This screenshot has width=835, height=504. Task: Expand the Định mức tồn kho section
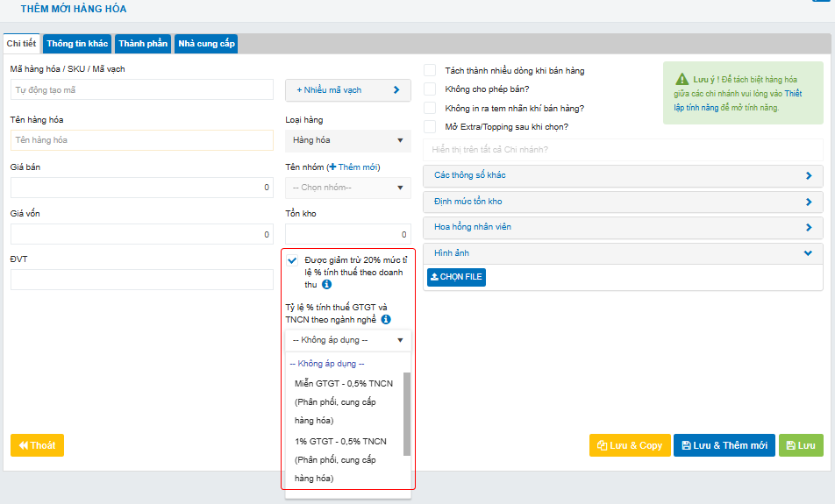[x=623, y=202]
